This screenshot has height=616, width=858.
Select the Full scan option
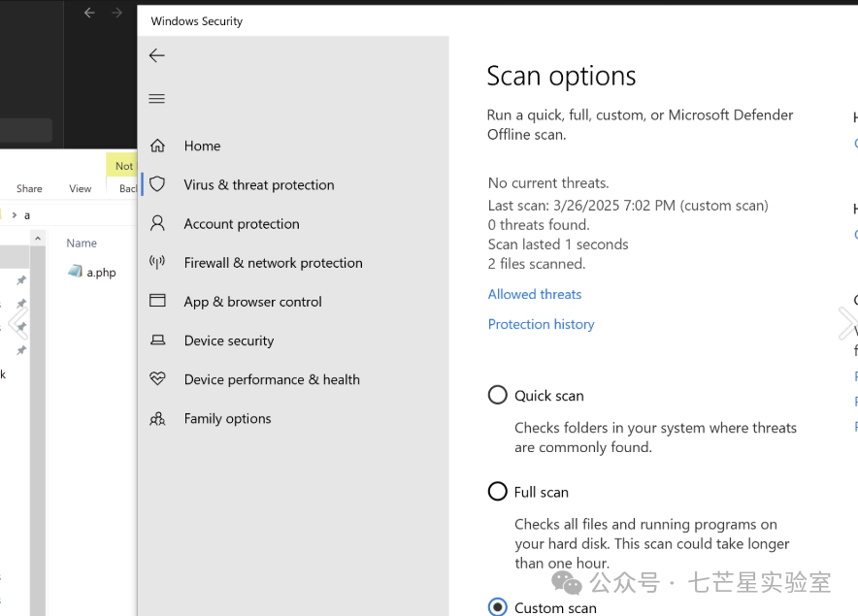click(498, 491)
